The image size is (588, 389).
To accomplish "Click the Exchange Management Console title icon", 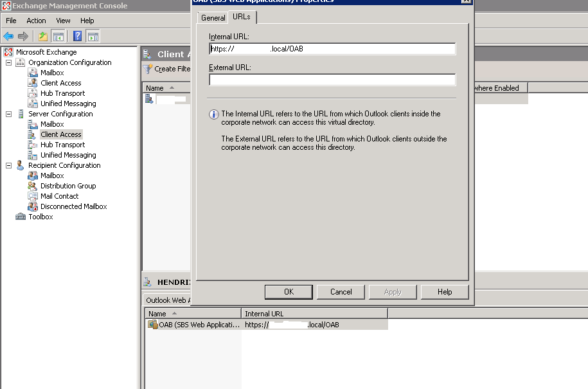I will (6, 6).
